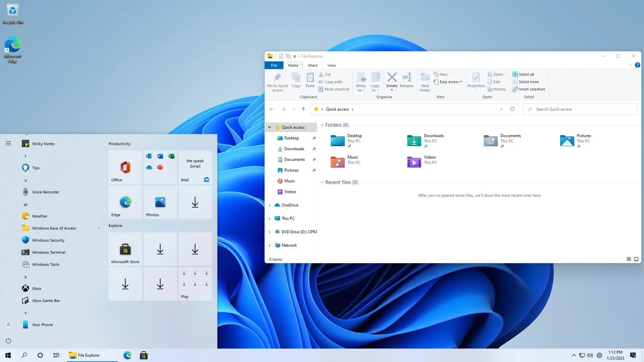Click Pin to Quick access in ribbon
Screen dimensions: 644x362
point(277,83)
